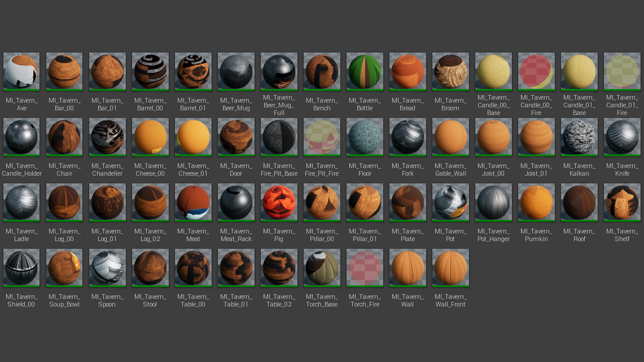Click the MI_Tavern_Table_01 thumbnail

(x=236, y=267)
